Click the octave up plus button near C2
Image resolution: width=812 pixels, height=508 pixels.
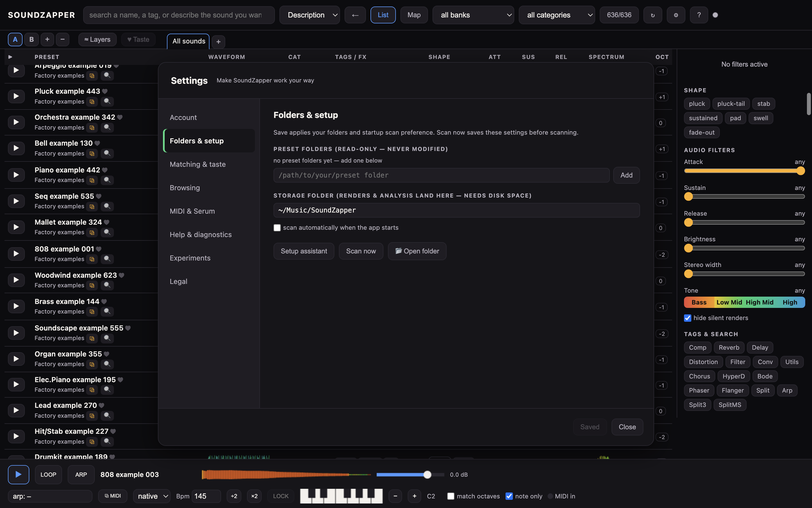414,496
